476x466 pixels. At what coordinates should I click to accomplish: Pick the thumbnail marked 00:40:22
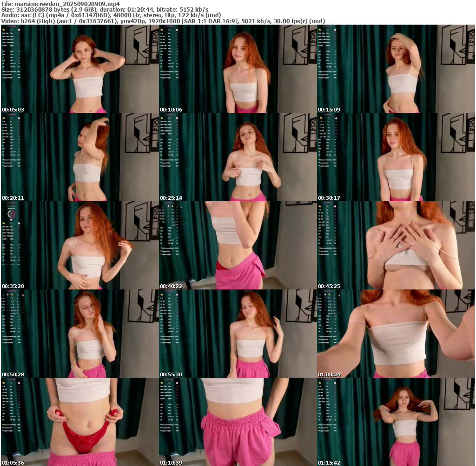pos(238,245)
